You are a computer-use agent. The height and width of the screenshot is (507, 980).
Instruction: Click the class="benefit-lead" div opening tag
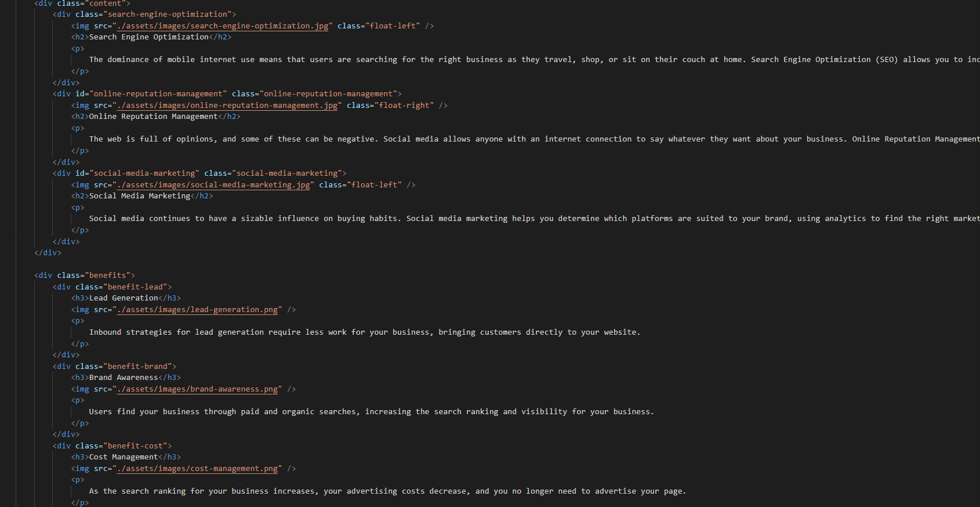click(112, 287)
